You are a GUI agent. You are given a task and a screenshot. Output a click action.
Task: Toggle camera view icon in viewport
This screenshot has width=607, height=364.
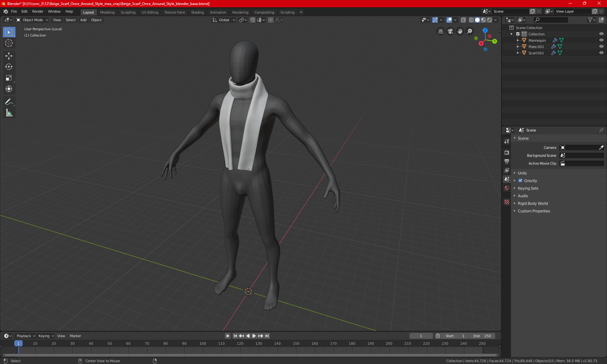450,31
